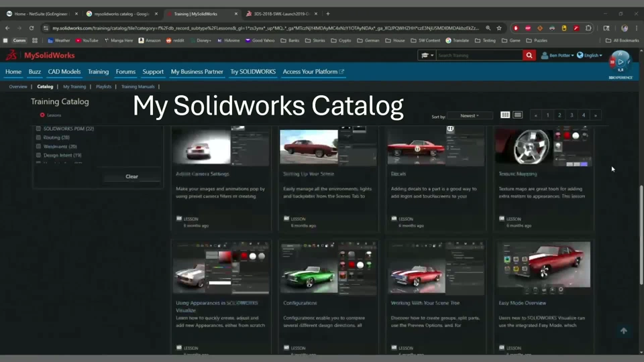Click the back-to-top arrow button
The image size is (644, 362).
point(623,330)
